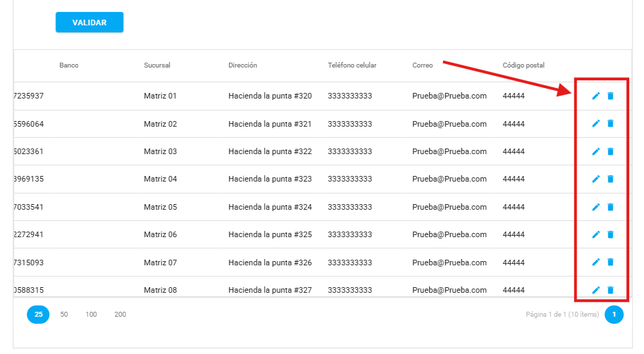Select the Prueba@Prueba.com cell in Matriz 05 row
644x354 pixels.
449,207
